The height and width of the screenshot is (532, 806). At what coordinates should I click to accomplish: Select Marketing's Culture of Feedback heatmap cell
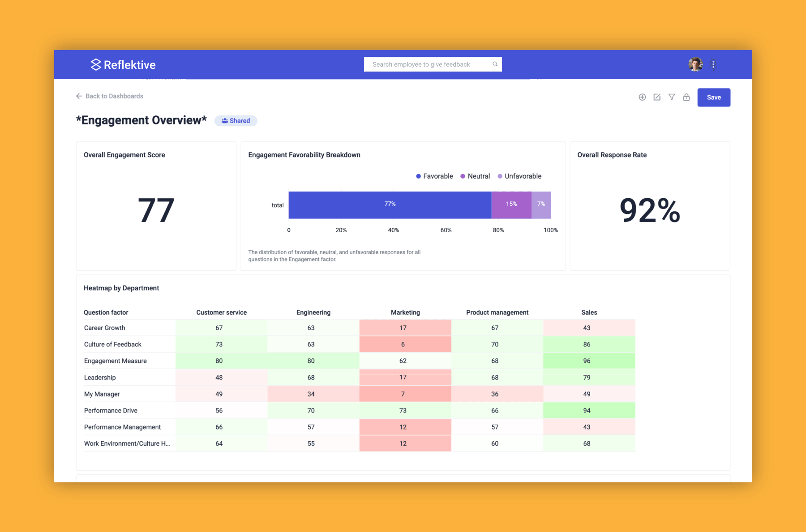pyautogui.click(x=404, y=344)
